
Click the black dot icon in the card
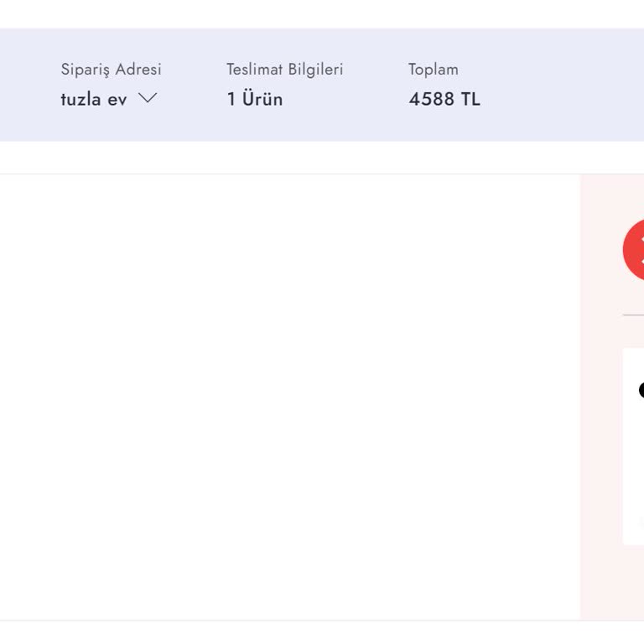[x=641, y=390]
